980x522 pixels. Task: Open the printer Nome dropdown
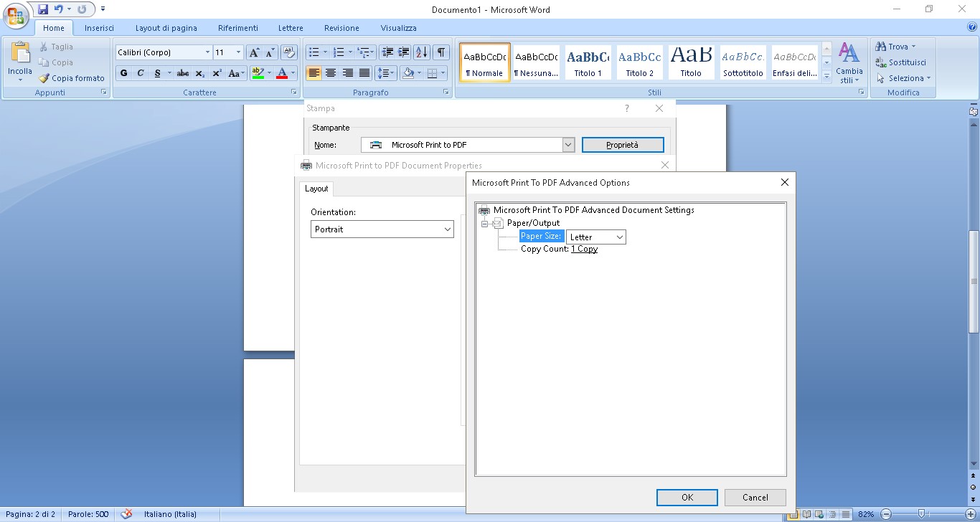(568, 145)
